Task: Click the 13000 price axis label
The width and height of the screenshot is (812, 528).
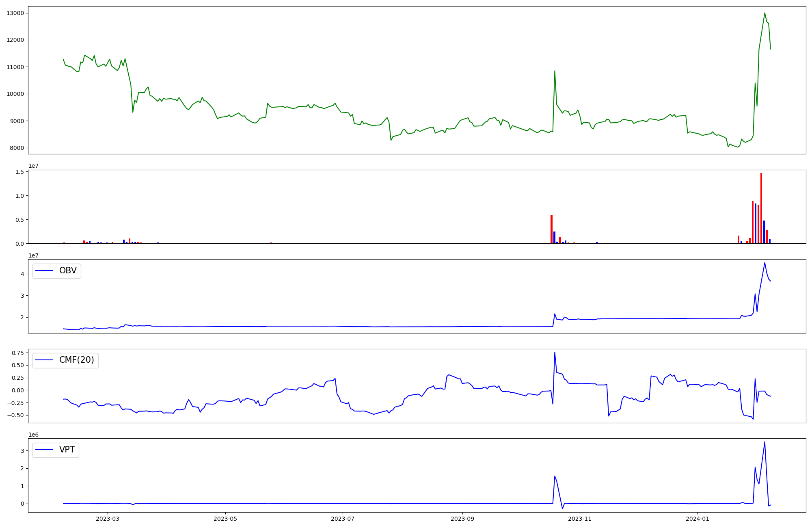Action: click(x=15, y=13)
